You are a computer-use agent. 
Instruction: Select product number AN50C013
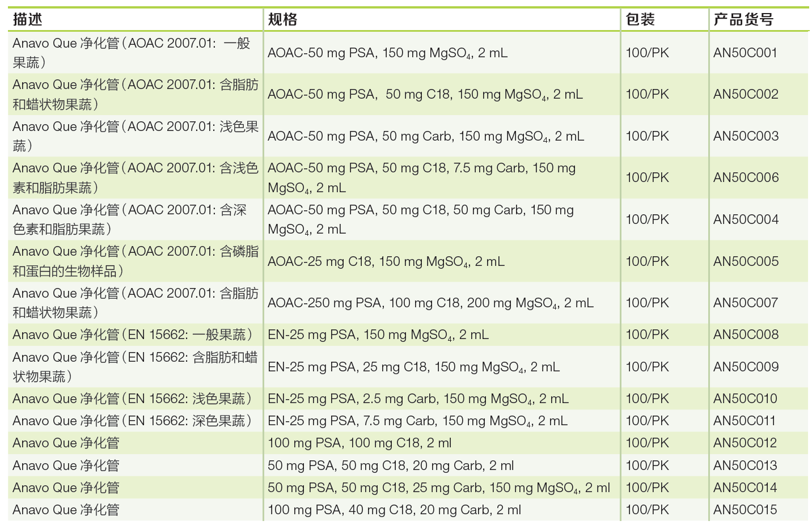point(745,465)
